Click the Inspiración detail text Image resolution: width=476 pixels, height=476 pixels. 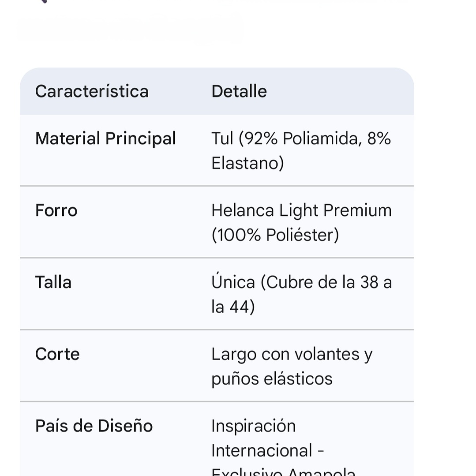253,426
